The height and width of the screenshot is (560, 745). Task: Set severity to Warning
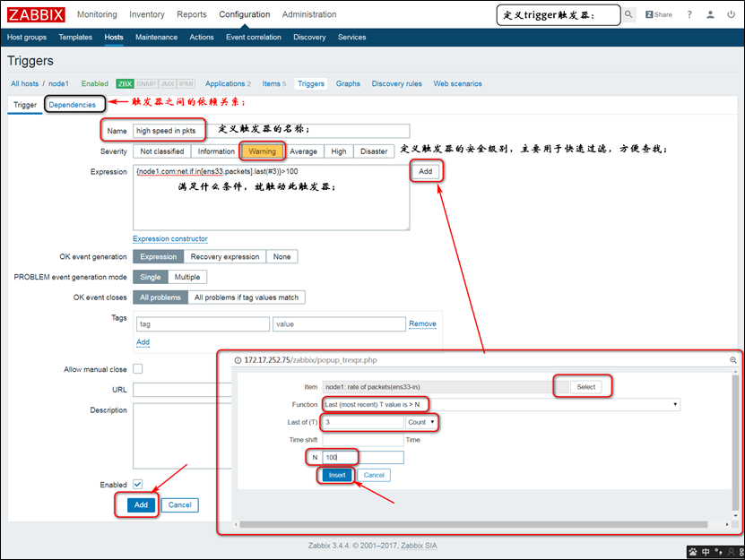(263, 151)
